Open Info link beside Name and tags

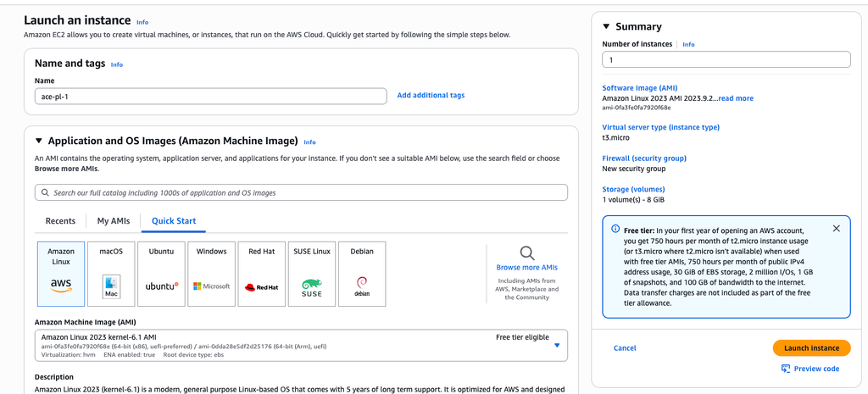(117, 64)
